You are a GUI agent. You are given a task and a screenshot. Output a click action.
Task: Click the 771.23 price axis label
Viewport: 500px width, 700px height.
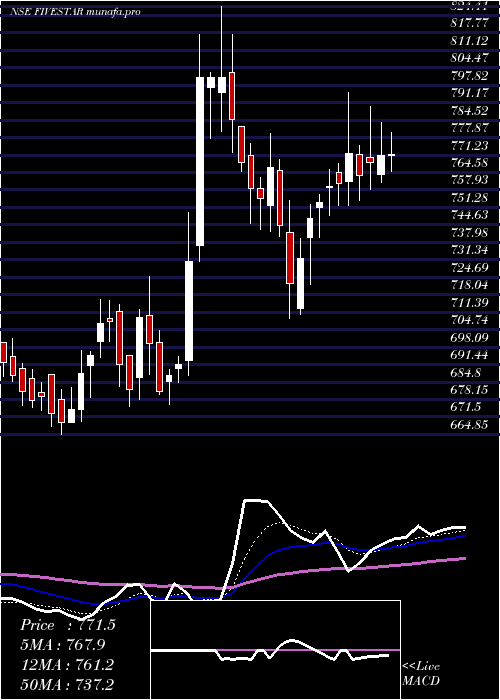[469, 145]
